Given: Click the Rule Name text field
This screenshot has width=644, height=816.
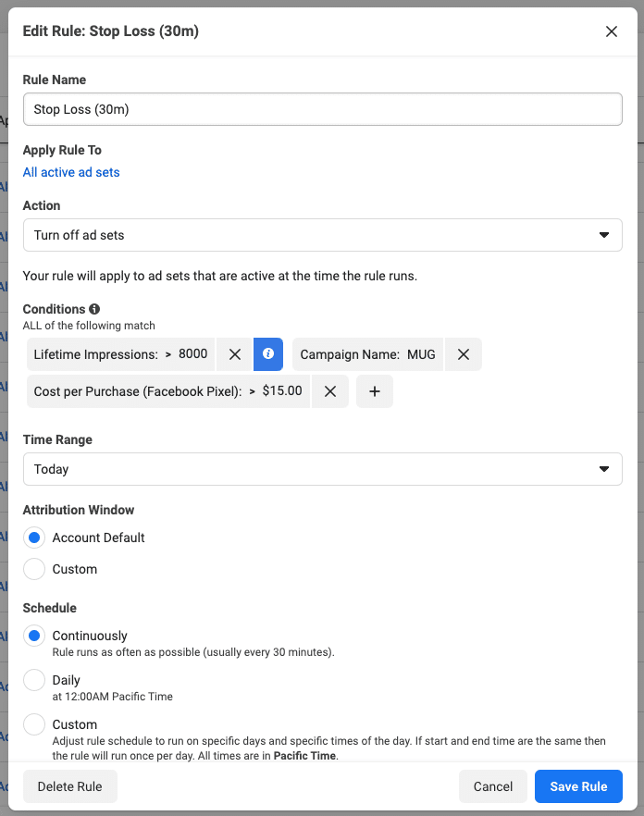Looking at the screenshot, I should coord(322,109).
